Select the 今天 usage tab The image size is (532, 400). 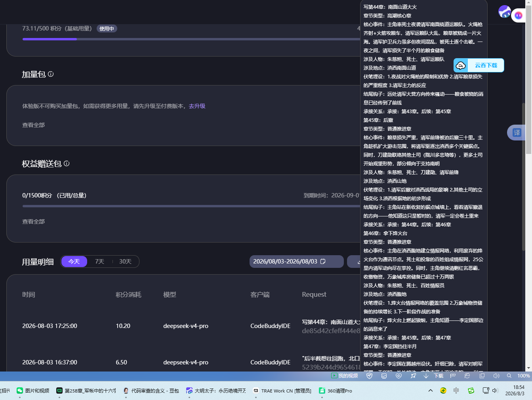pyautogui.click(x=74, y=262)
